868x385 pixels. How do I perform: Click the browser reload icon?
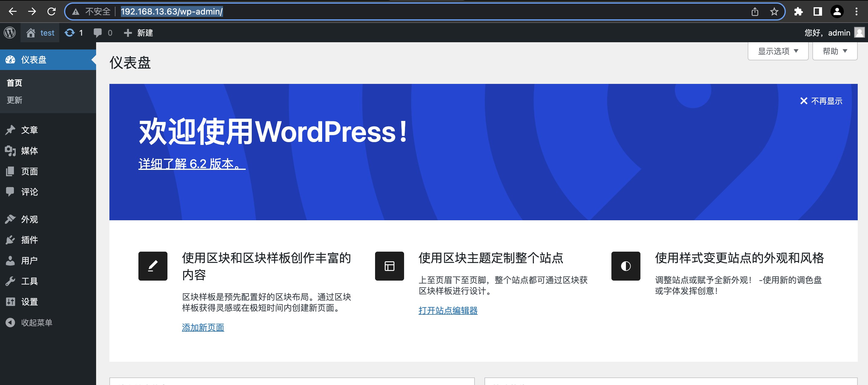pos(51,11)
